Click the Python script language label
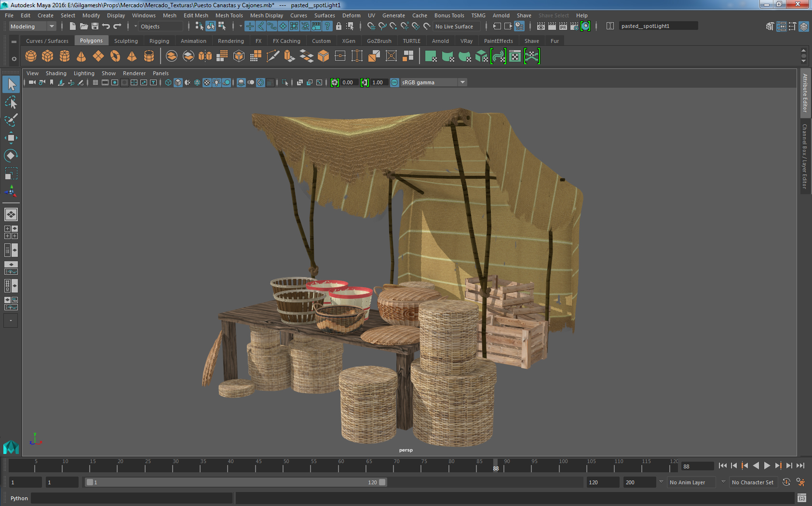Viewport: 812px width, 506px height. pos(19,498)
